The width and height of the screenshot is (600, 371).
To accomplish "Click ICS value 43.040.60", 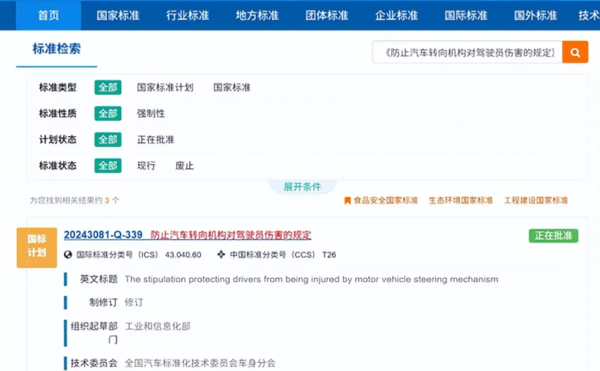I will pos(183,255).
